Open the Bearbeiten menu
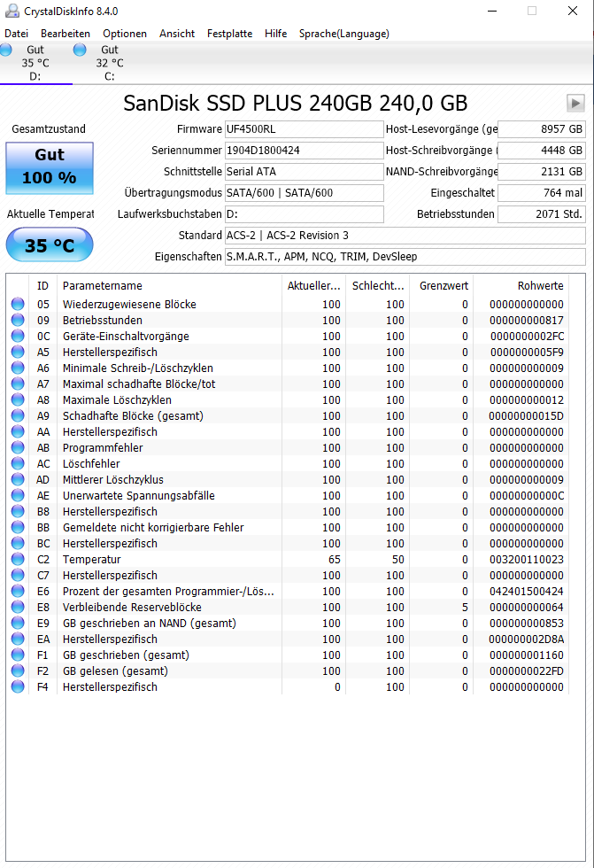The image size is (594, 868). pos(66,34)
